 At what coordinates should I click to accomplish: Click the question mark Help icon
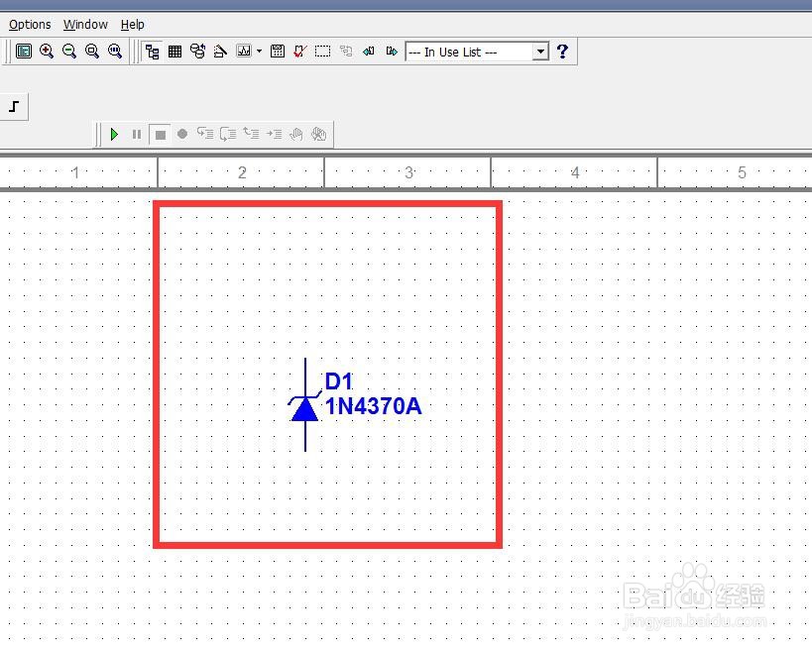coord(562,52)
